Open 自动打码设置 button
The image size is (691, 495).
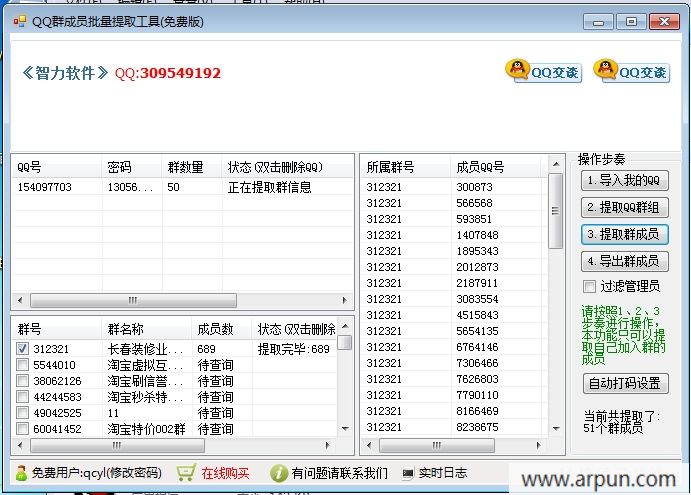pos(626,383)
